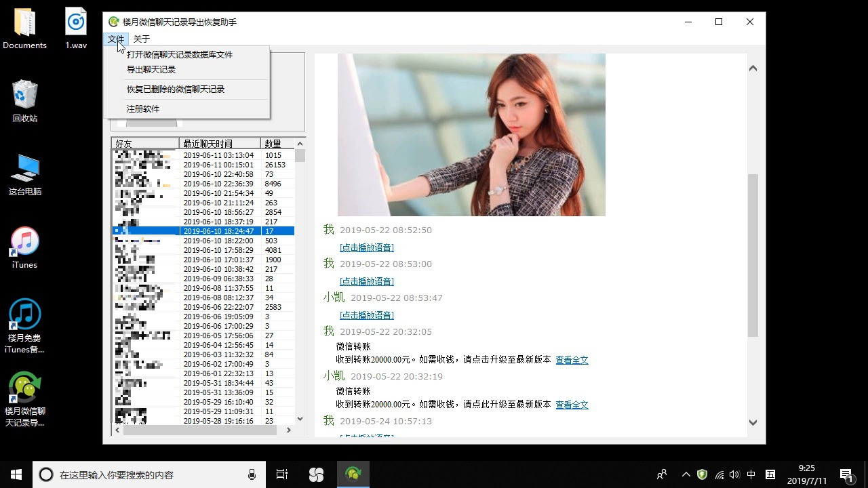The width and height of the screenshot is (868, 488).
Task: Click message count 4081 cell
Action: pyautogui.click(x=273, y=250)
